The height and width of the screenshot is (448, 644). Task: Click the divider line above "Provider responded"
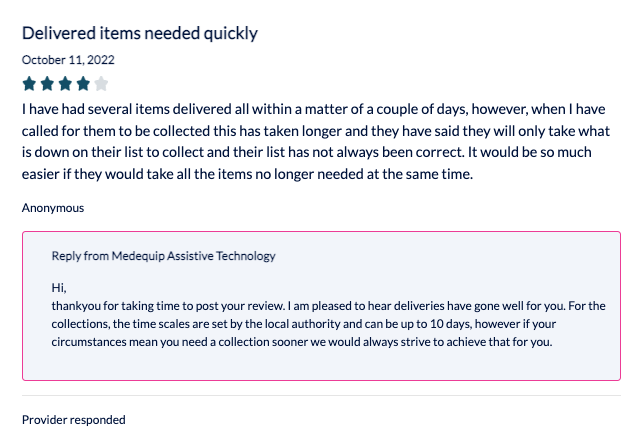(x=321, y=396)
